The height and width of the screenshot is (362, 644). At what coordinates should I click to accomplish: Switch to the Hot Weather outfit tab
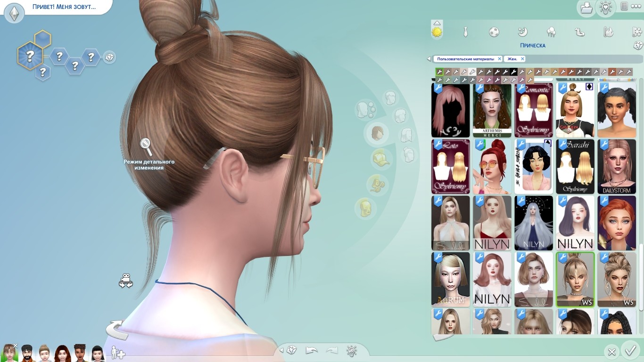[608, 32]
